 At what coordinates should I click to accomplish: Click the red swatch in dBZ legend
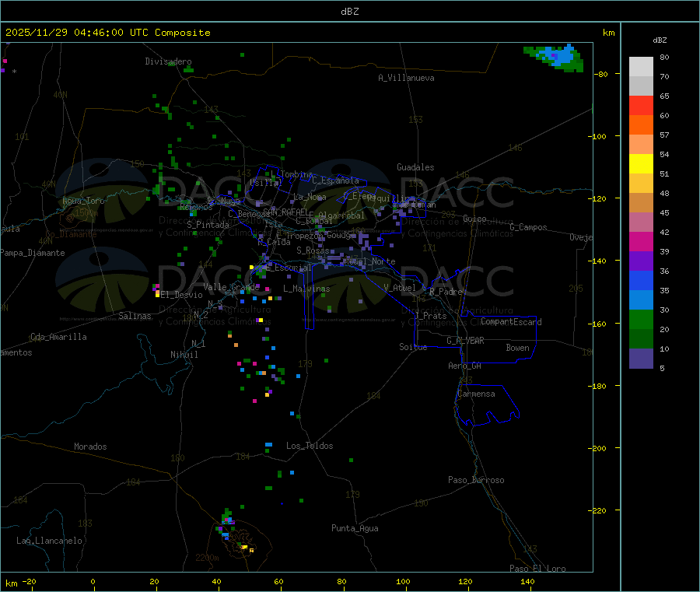point(641,106)
